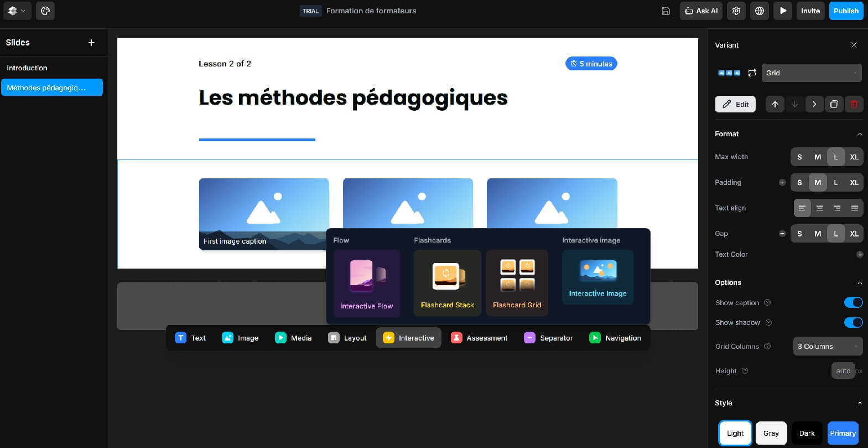868x448 pixels.
Task: Move block up with arrow icon
Action: click(x=775, y=104)
